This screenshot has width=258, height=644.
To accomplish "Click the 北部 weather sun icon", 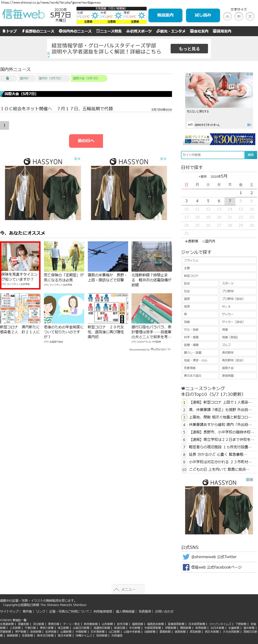I will pos(95,16).
